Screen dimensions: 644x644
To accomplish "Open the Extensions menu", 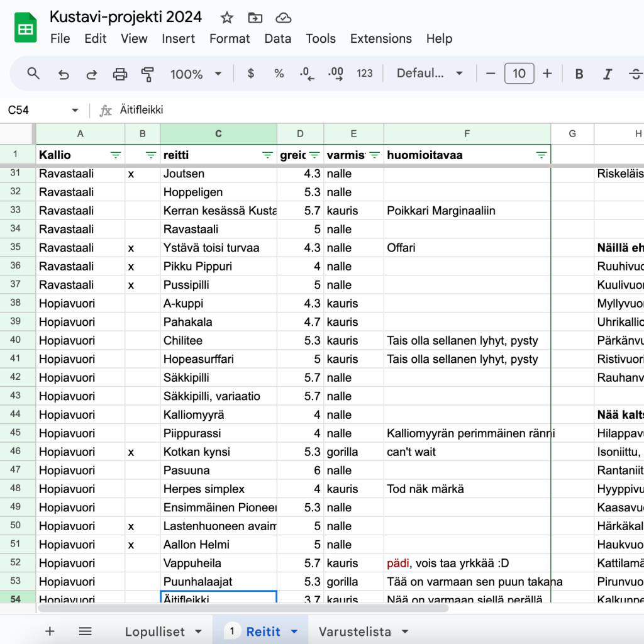I will click(x=380, y=38).
